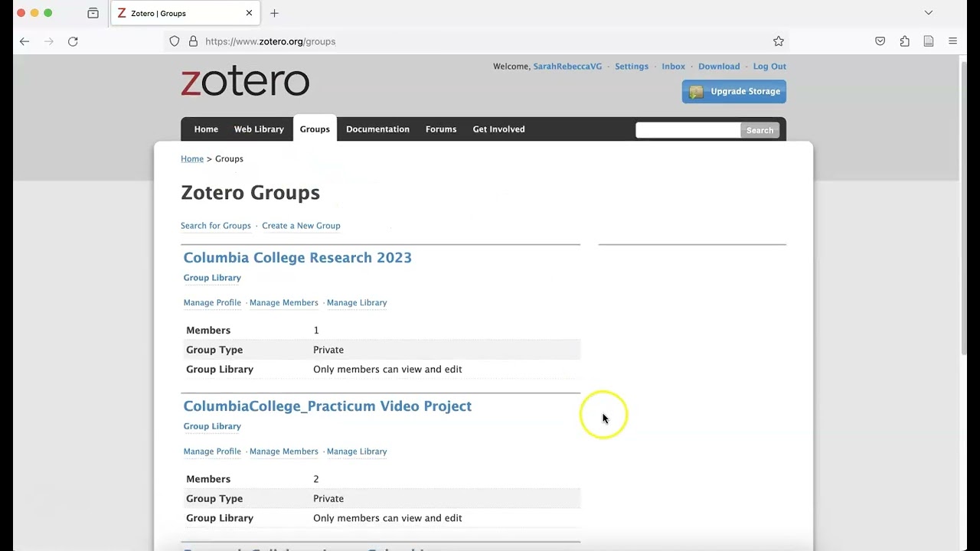Screen dimensions: 980x551
Task: Open a new tab with plus icon
Action: [x=274, y=13]
